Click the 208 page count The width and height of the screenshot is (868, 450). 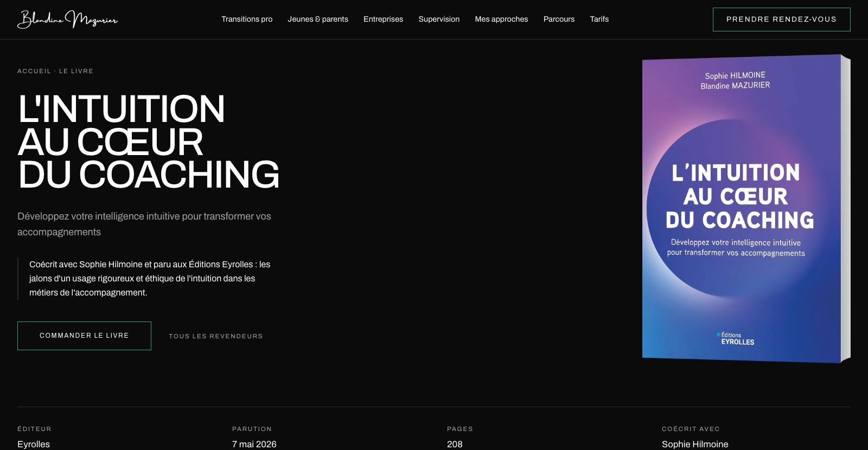click(x=455, y=444)
